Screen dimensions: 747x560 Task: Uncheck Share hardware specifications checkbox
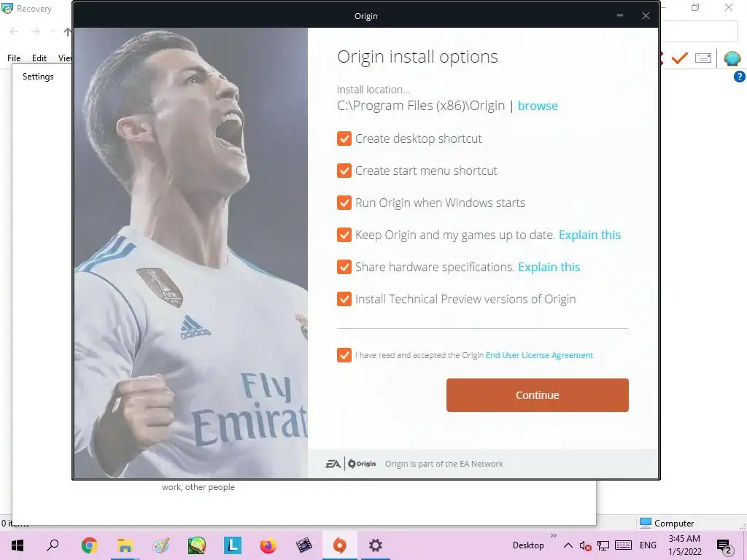click(x=344, y=267)
